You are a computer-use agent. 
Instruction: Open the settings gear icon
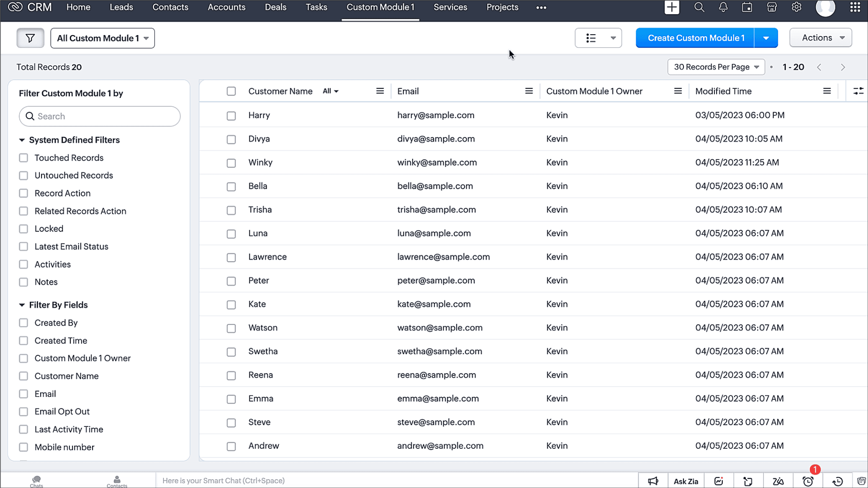pos(796,7)
